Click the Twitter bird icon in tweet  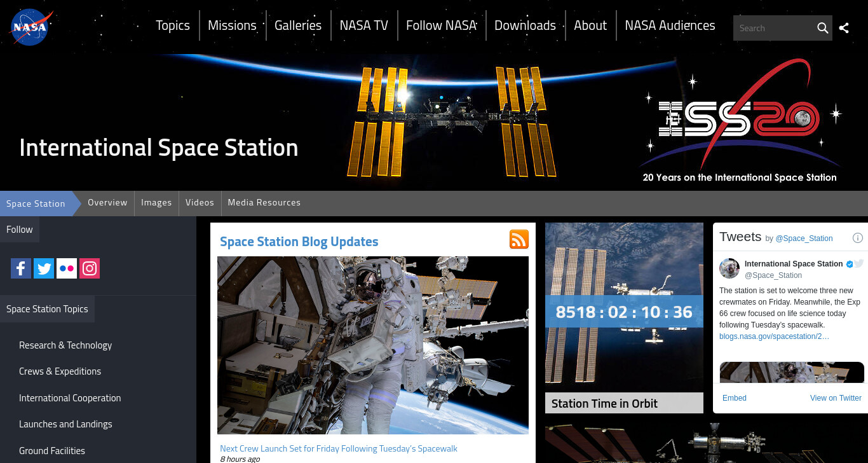click(x=859, y=263)
